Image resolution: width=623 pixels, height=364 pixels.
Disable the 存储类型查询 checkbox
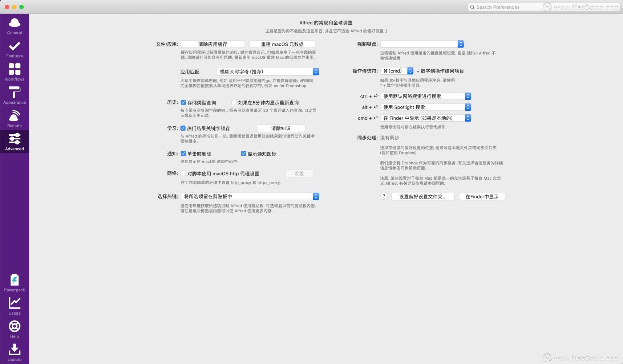pyautogui.click(x=183, y=102)
